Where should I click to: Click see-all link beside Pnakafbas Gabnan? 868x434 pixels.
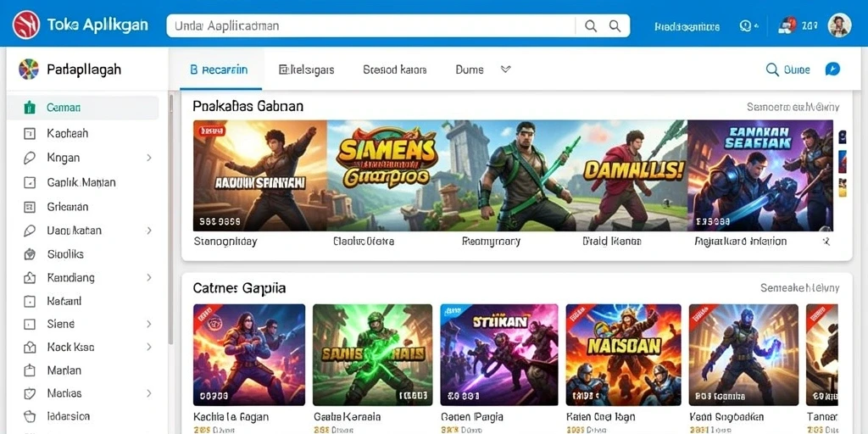pos(793,107)
